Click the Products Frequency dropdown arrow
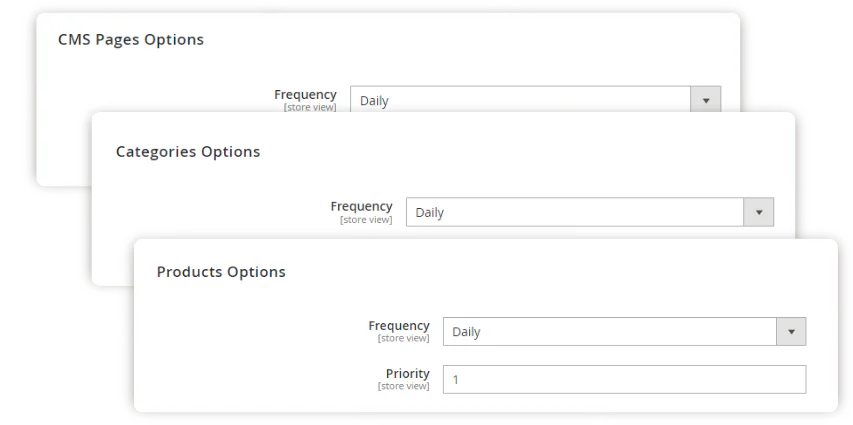Viewport: 853px width, 425px height. 791,332
